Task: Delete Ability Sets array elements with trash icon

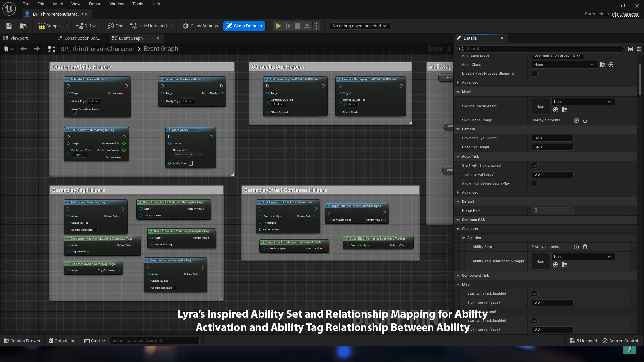Action: coord(585,247)
